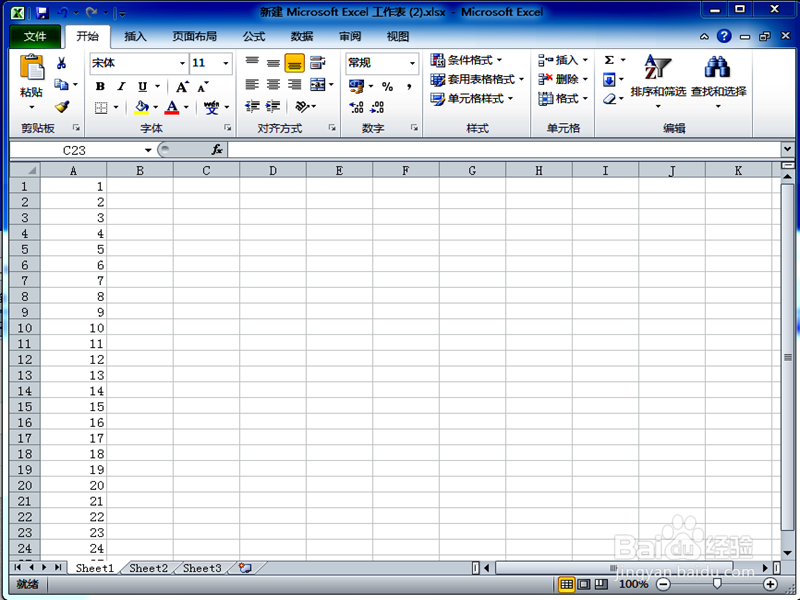The height and width of the screenshot is (600, 800).
Task: Click the accounting number format icon
Action: tap(356, 86)
